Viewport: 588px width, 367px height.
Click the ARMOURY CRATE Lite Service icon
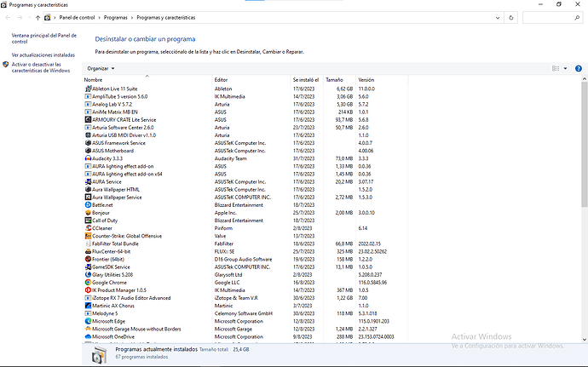88,120
